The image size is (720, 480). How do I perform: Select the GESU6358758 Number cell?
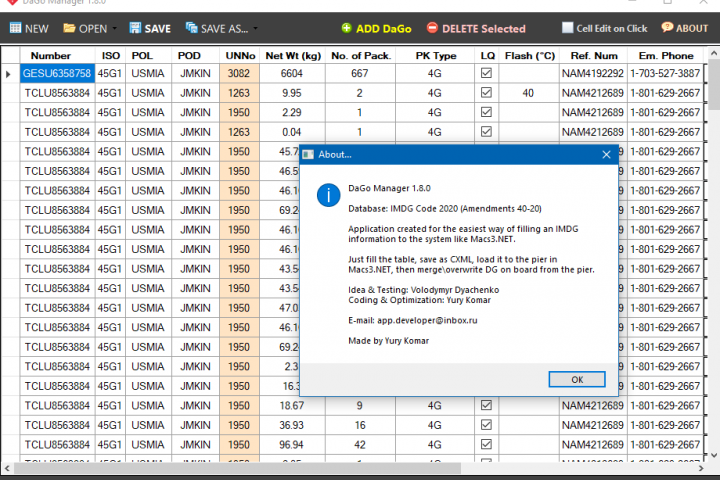(57, 73)
